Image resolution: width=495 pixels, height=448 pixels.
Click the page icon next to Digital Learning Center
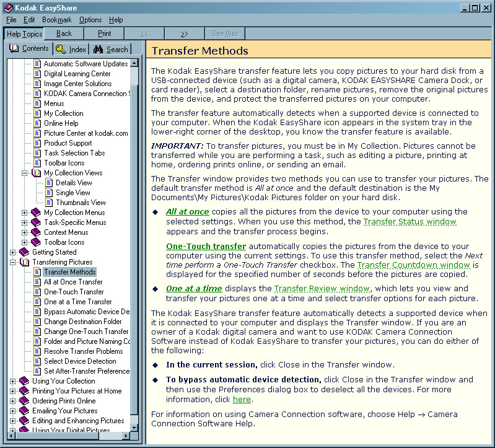click(37, 74)
